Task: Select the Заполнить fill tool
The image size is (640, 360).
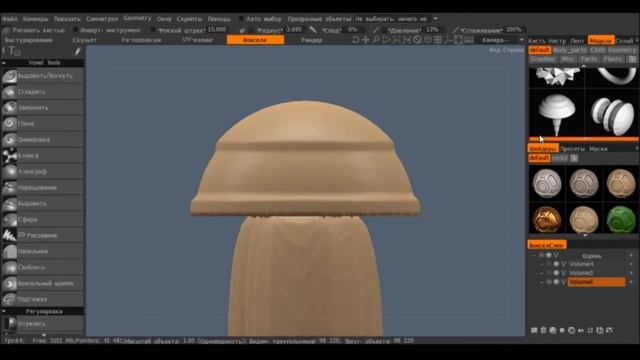Action: click(x=42, y=108)
